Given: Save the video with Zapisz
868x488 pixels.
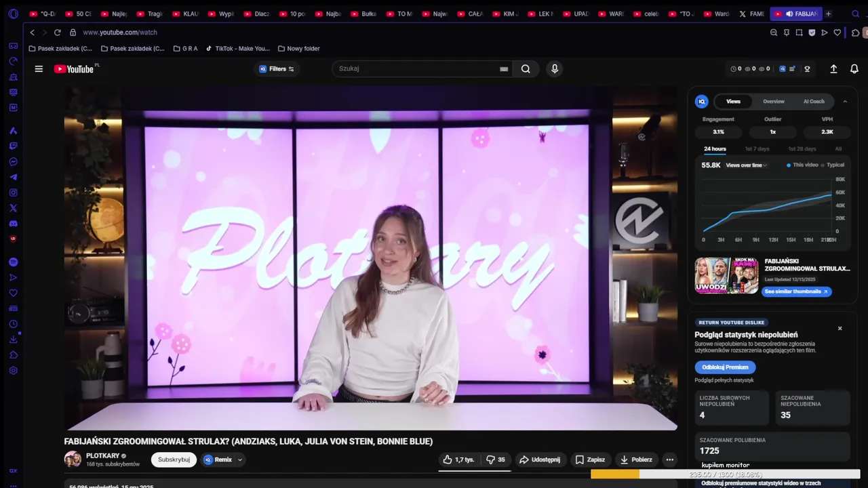Looking at the screenshot, I should pyautogui.click(x=590, y=460).
